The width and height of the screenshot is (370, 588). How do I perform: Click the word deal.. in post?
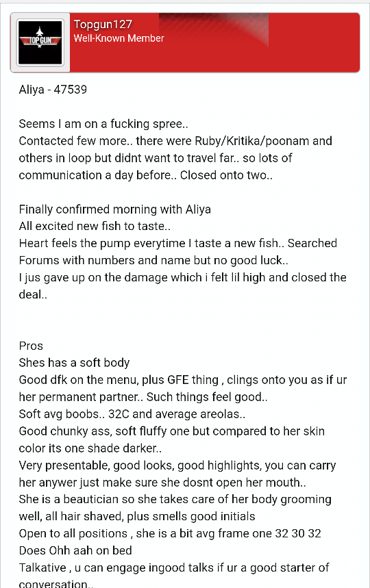(x=33, y=294)
